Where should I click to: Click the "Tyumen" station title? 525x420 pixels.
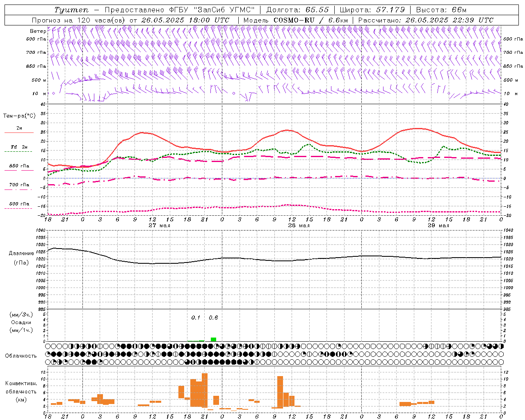pos(72,10)
